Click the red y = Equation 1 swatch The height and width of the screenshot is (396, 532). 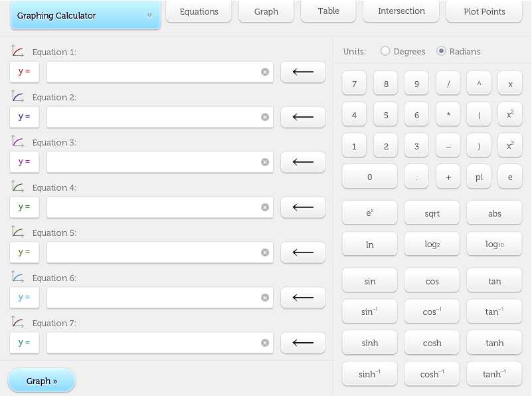tap(25, 72)
